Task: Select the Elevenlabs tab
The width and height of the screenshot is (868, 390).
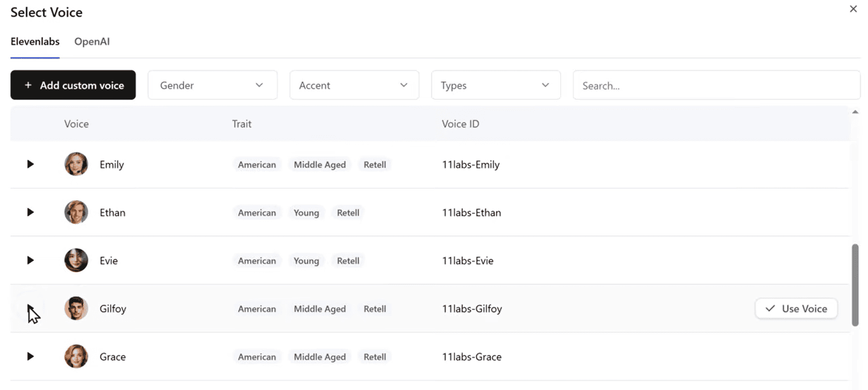Action: coord(35,42)
